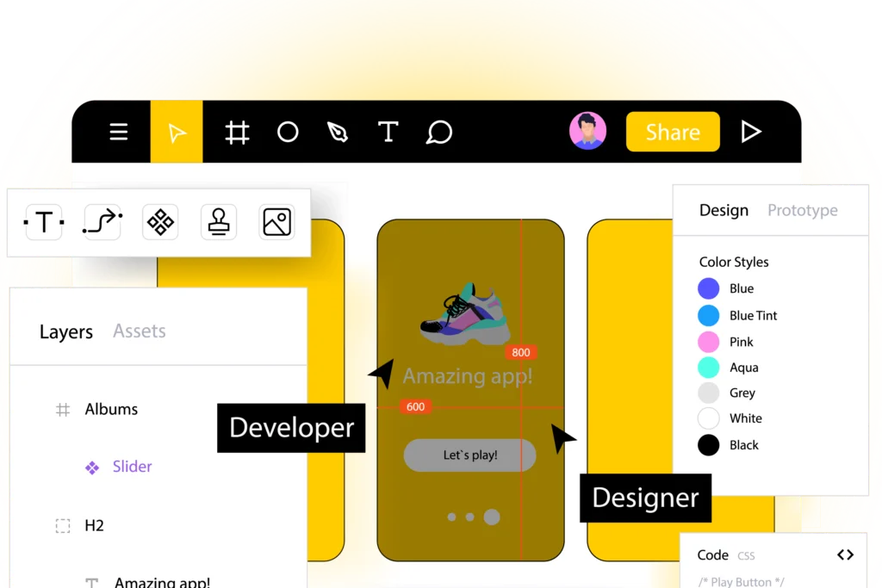882x588 pixels.
Task: Select the Amazing app! heading on canvas
Action: click(x=468, y=376)
